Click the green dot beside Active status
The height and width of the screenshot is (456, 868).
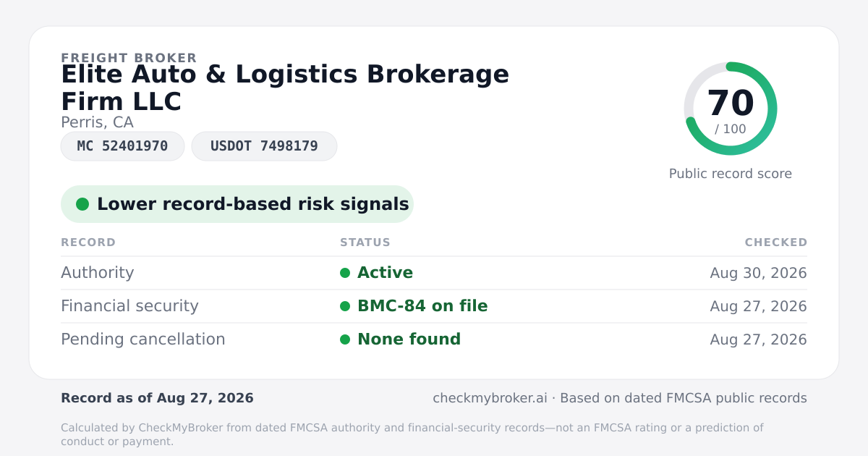(345, 273)
